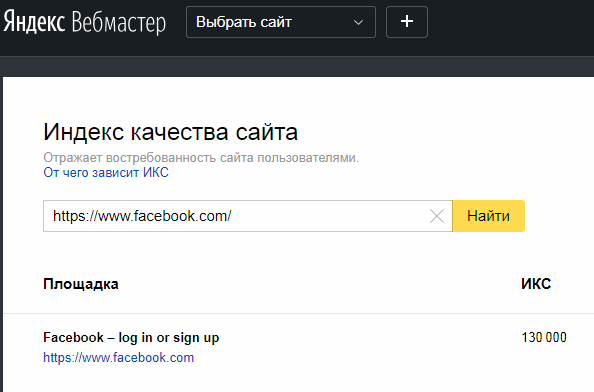Screen dimensions: 594x392
Task: Click the Отражает востребованность сайта description text
Action: click(x=201, y=158)
